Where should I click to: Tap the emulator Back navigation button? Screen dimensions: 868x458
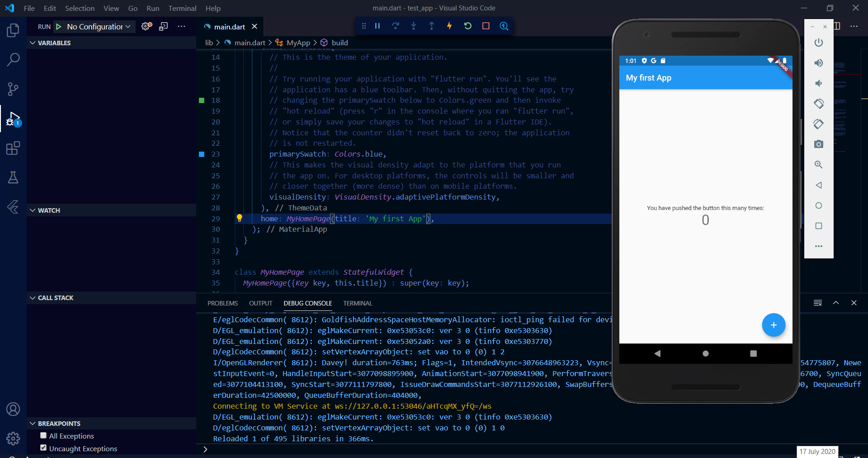click(x=657, y=354)
